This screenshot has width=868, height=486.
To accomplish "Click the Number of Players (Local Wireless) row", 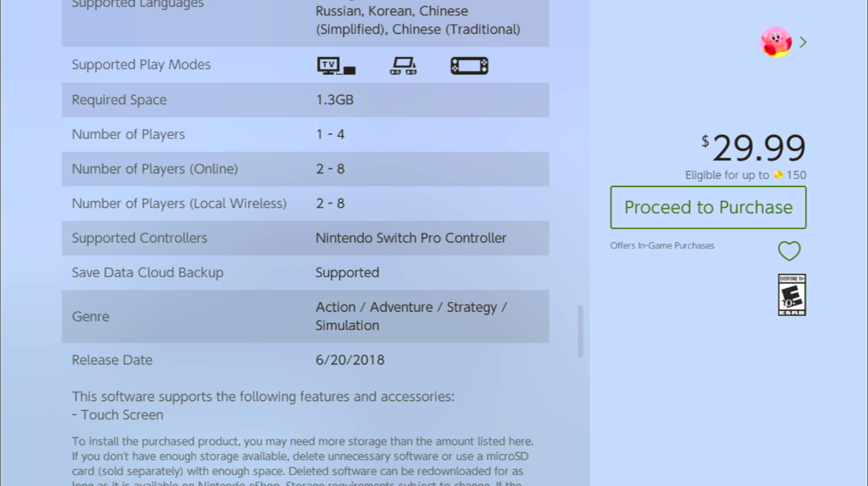I will [305, 204].
